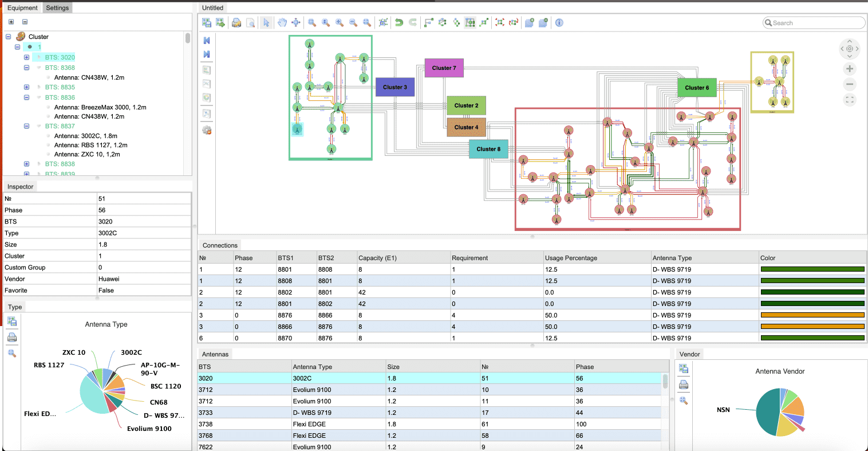Select the arrow selection tool
Image resolution: width=868 pixels, height=451 pixels.
click(266, 22)
